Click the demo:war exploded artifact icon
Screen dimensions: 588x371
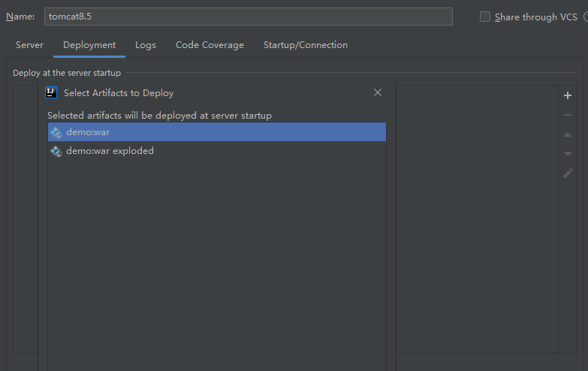point(56,151)
